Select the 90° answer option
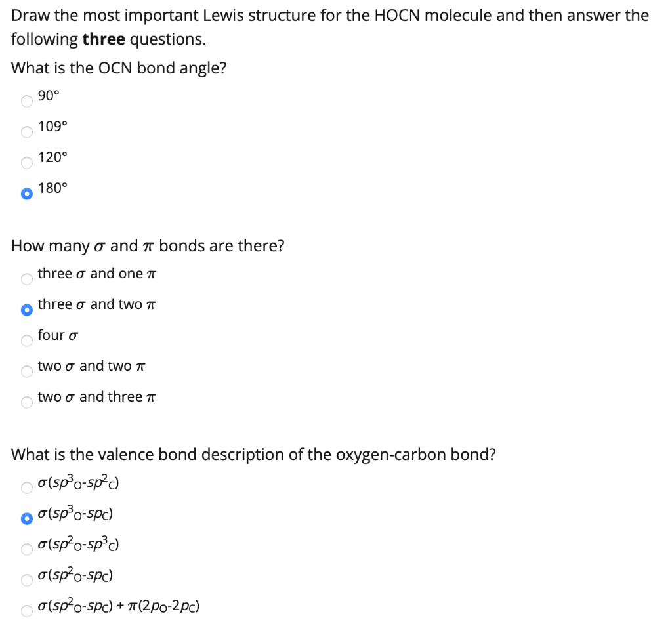 pos(26,101)
